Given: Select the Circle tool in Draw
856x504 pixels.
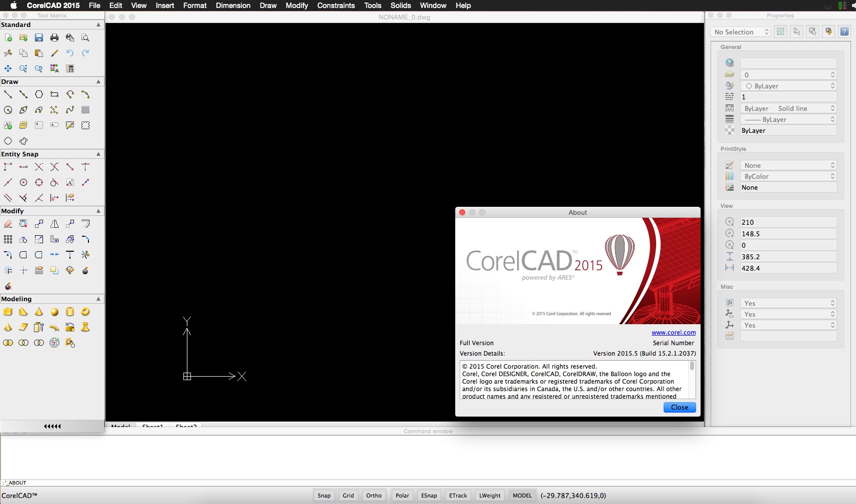Looking at the screenshot, I should pyautogui.click(x=8, y=110).
